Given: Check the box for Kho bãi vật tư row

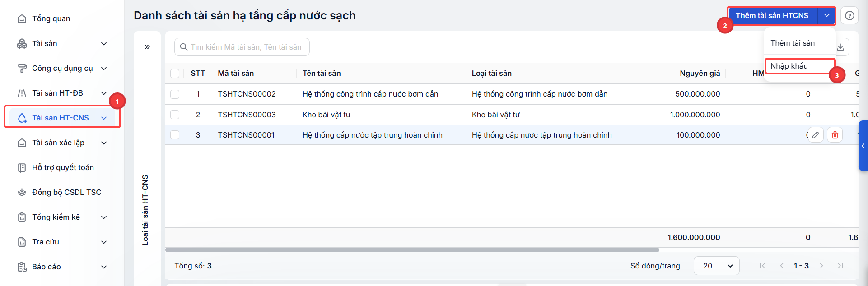Looking at the screenshot, I should coord(175,115).
